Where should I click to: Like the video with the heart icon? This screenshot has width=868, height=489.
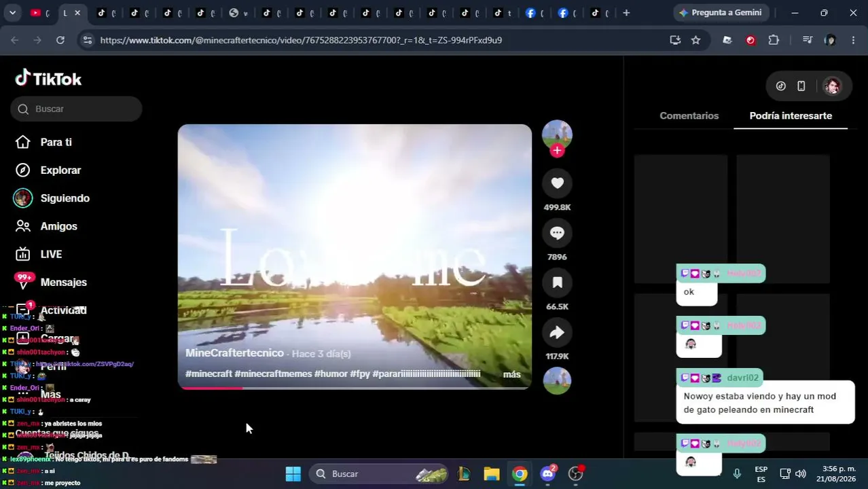coord(557,183)
